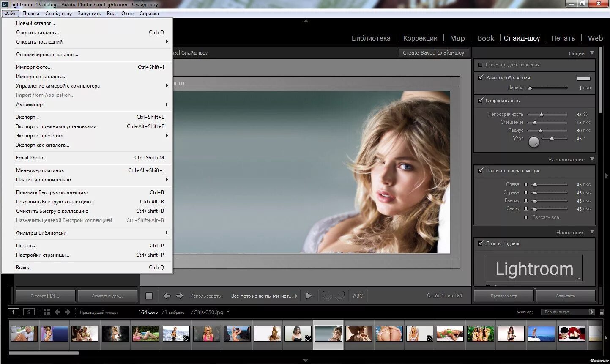The image size is (610, 364).
Task: Open Использовать photos dropdown
Action: [264, 296]
